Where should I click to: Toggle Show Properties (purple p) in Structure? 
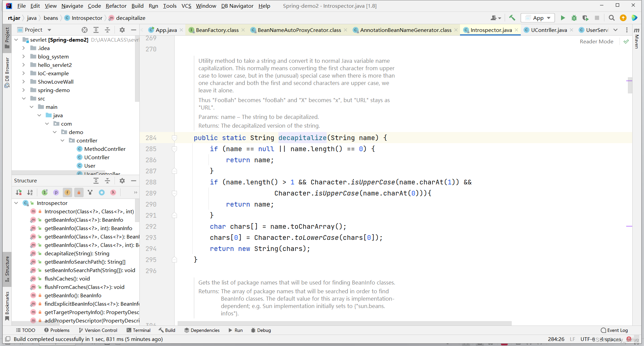[56, 192]
